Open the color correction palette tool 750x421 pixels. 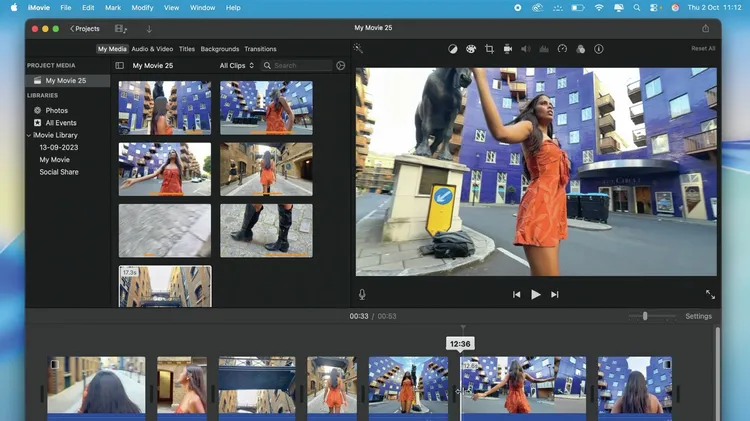point(471,48)
